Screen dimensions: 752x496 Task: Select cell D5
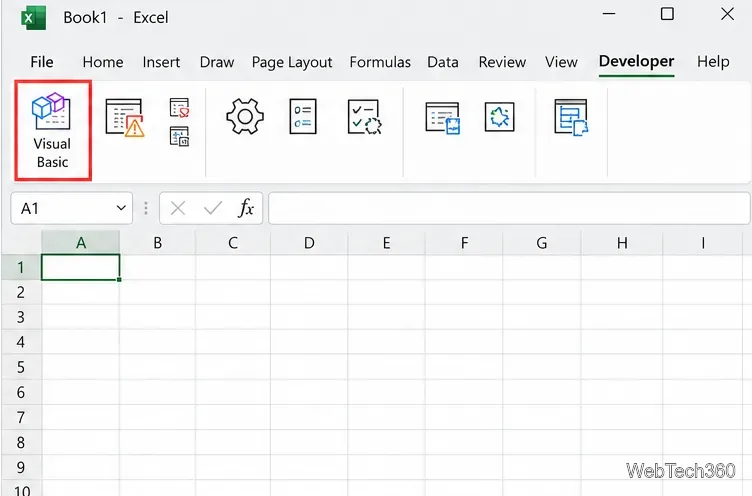309,367
